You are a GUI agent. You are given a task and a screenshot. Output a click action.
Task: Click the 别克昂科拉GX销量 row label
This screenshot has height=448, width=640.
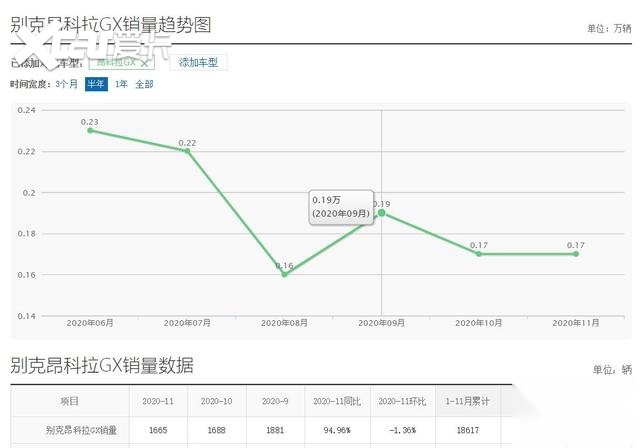pyautogui.click(x=81, y=430)
